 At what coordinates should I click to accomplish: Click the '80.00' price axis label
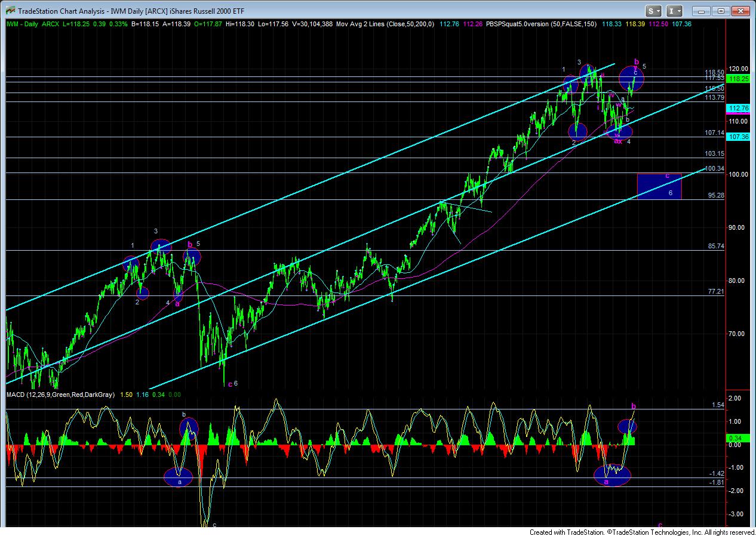pos(737,281)
